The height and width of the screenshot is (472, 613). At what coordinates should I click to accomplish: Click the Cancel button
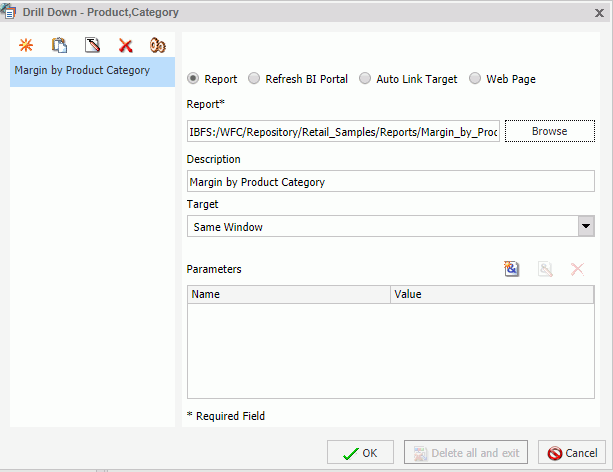572,452
